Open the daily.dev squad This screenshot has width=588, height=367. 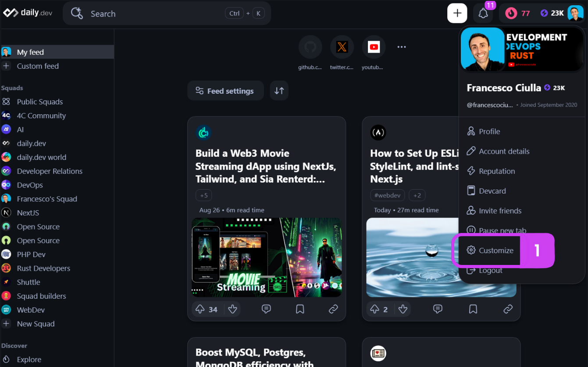point(57,143)
